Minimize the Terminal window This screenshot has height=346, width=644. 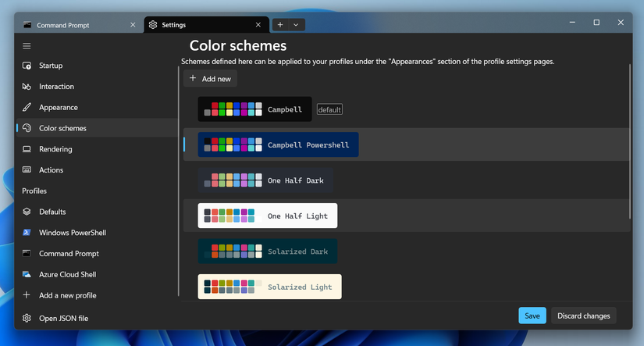coord(572,22)
